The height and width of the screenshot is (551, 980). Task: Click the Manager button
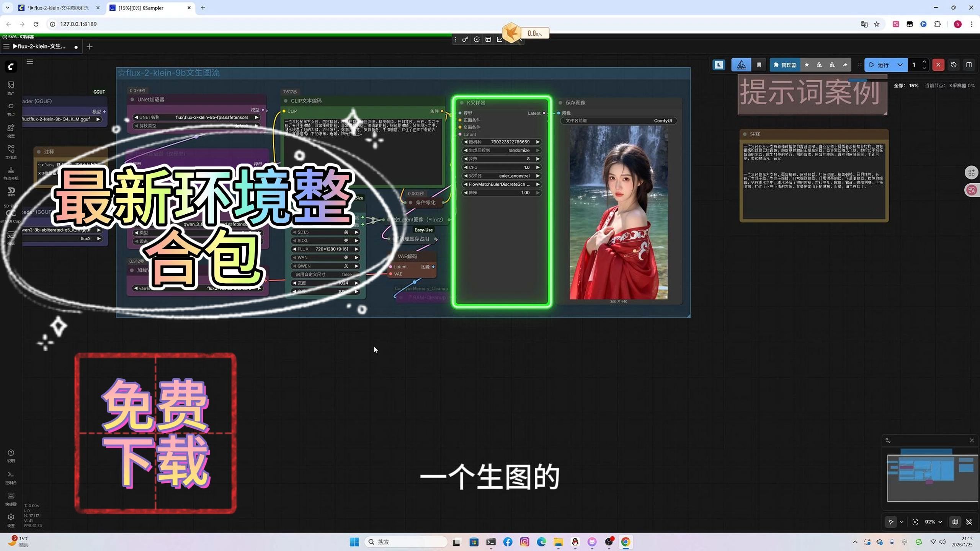click(785, 65)
